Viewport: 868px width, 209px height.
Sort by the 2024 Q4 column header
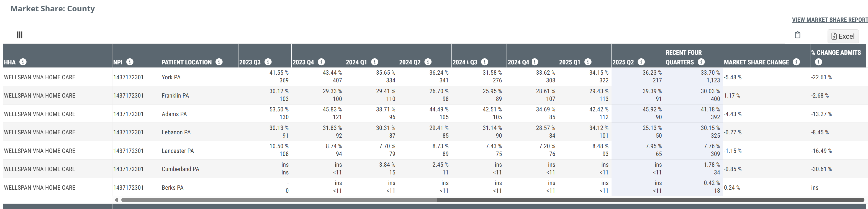point(518,62)
